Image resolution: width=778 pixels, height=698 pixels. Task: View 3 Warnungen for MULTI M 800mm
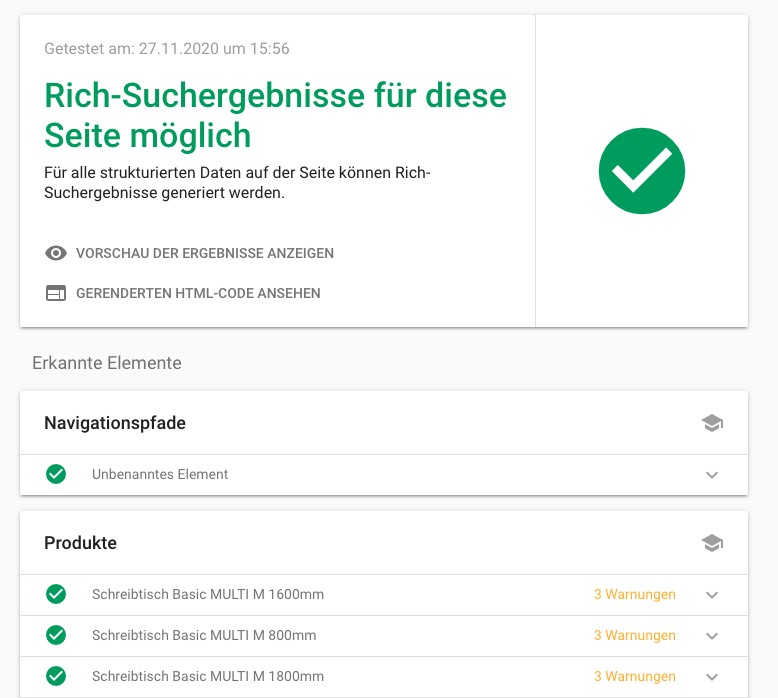(635, 635)
